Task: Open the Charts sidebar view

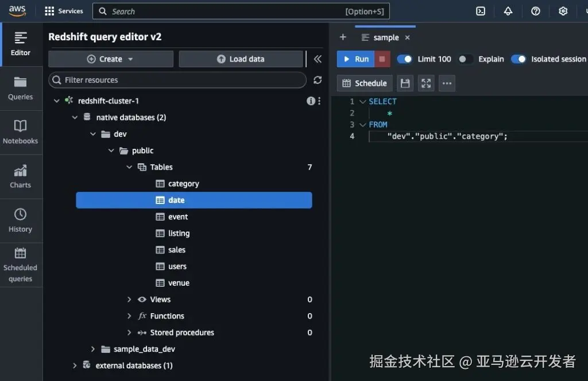Action: click(21, 177)
